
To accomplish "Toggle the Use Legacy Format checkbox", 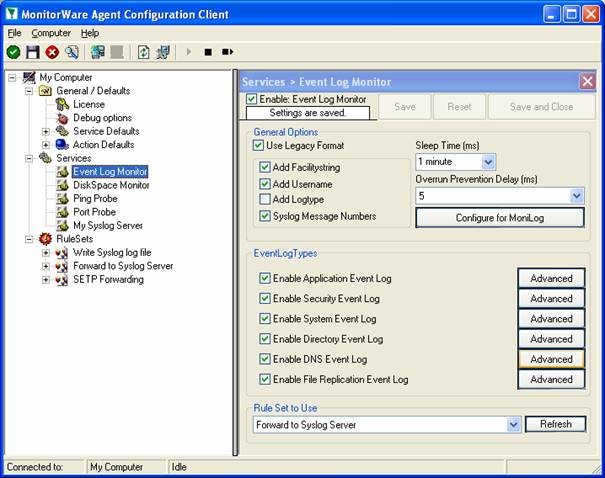I will [x=259, y=146].
